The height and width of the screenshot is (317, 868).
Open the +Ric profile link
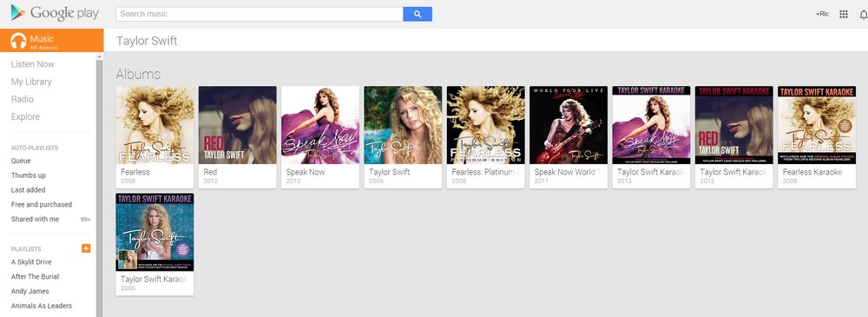point(822,14)
